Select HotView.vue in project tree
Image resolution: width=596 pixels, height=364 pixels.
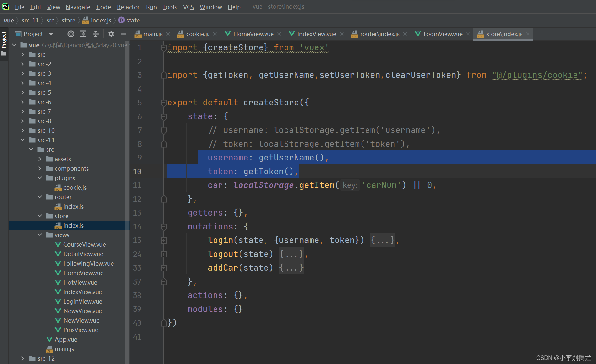[76, 282]
